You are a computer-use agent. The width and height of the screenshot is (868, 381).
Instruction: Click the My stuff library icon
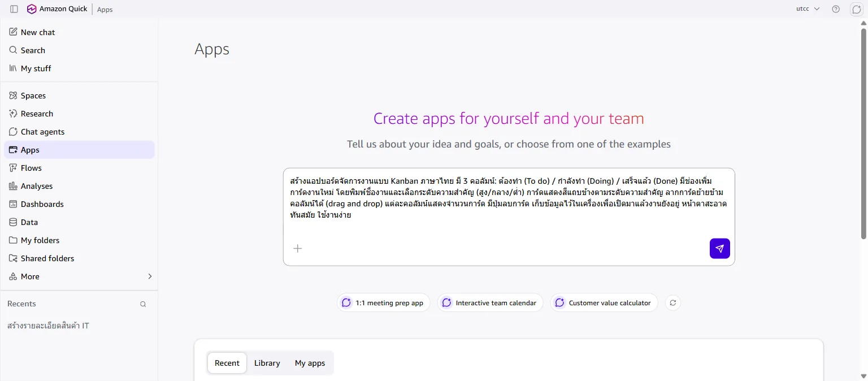14,68
